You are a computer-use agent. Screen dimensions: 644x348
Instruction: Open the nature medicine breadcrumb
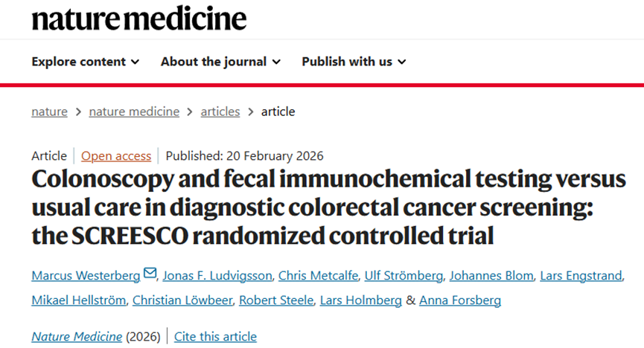(134, 112)
